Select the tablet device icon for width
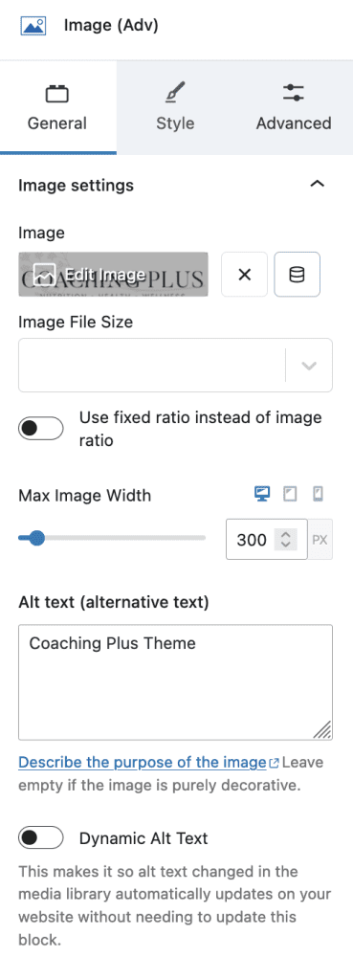Screen dimensions: 353x980 click(x=290, y=495)
